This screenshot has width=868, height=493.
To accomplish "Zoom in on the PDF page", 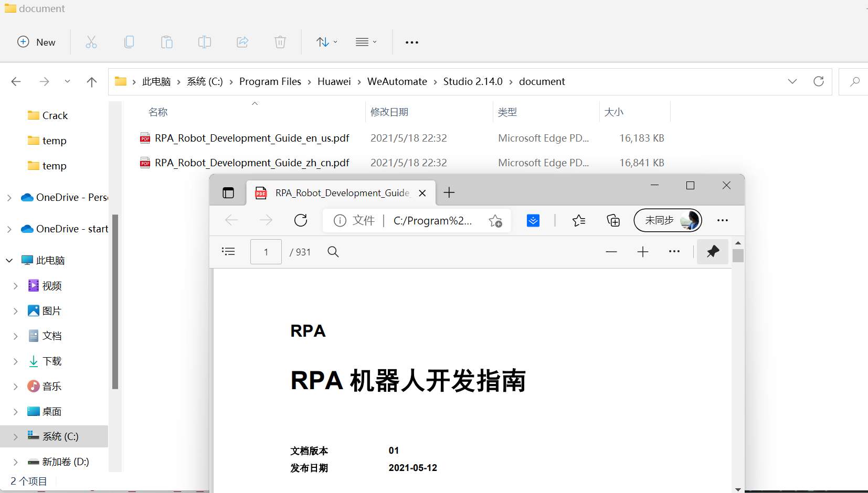I will pos(642,252).
